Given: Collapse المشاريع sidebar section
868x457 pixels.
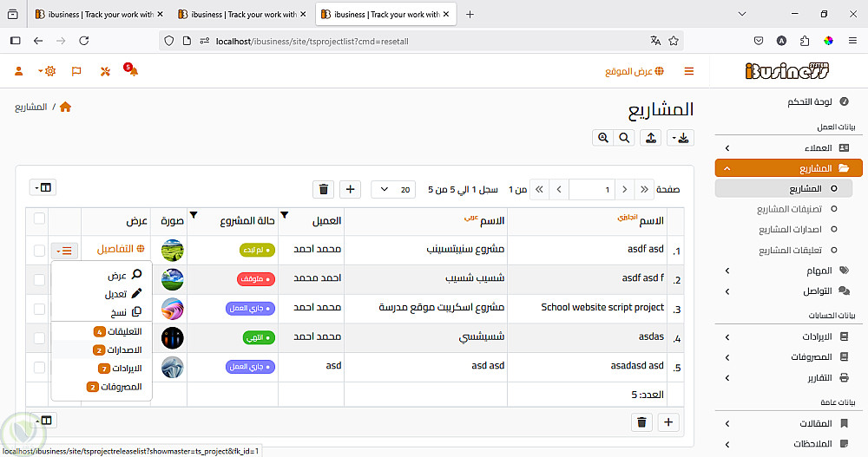Looking at the screenshot, I should (788, 168).
